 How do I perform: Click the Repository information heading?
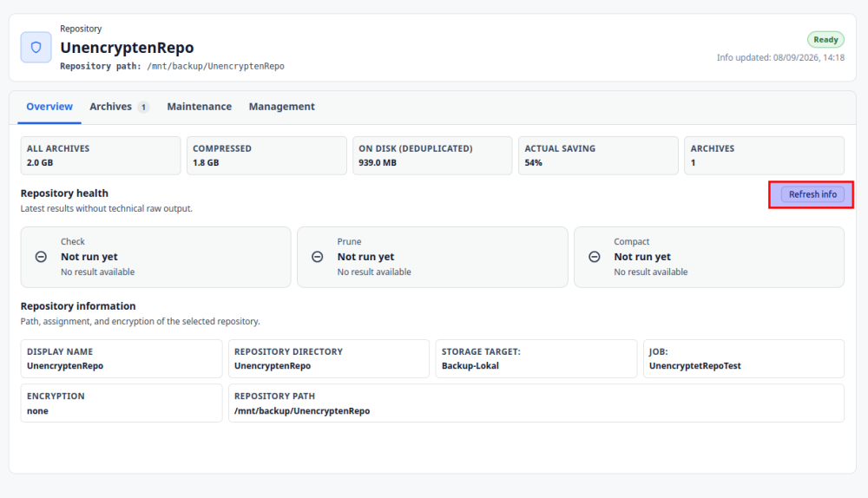tap(78, 306)
